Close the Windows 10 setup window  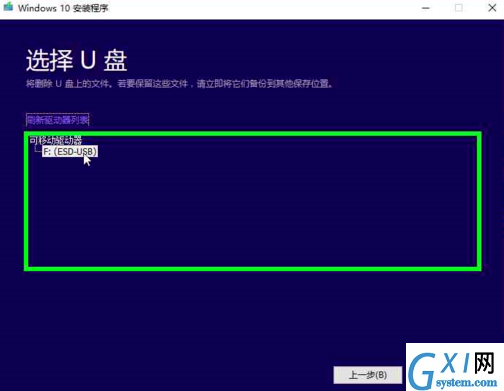(492, 8)
